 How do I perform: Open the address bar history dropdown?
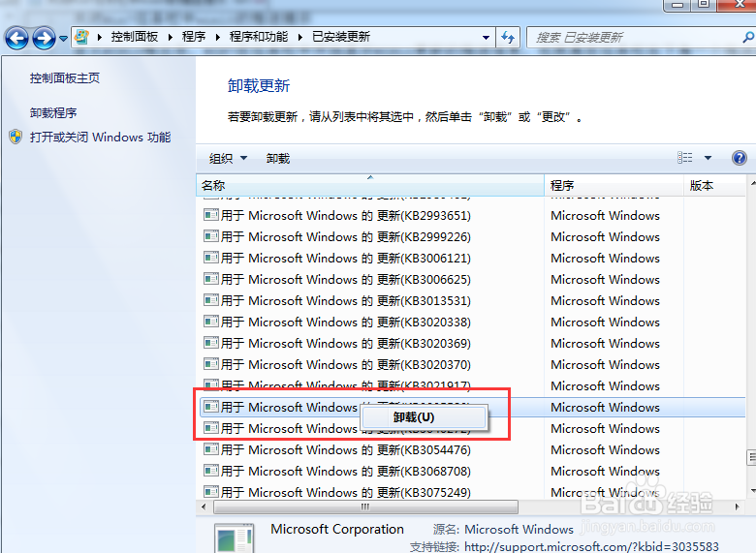tap(486, 38)
